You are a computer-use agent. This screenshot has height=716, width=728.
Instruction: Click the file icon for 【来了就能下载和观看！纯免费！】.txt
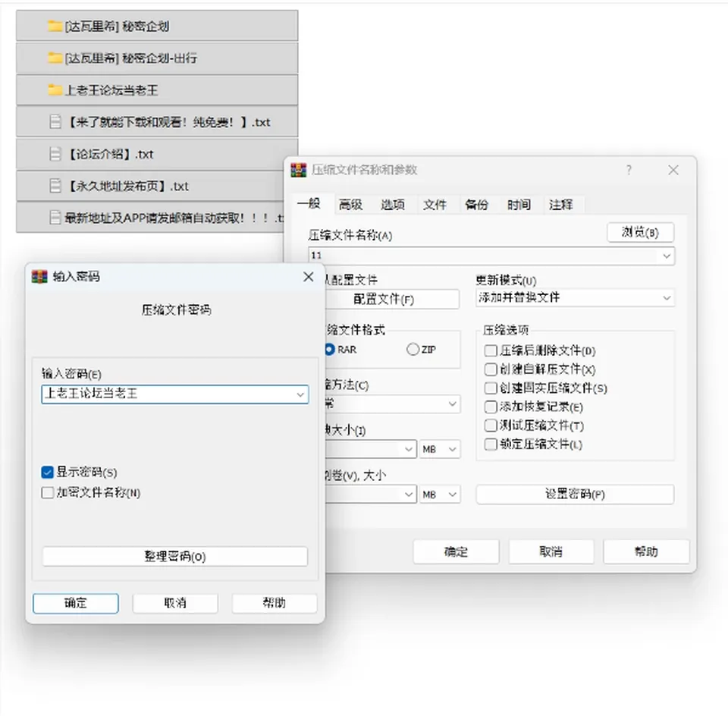pos(55,121)
